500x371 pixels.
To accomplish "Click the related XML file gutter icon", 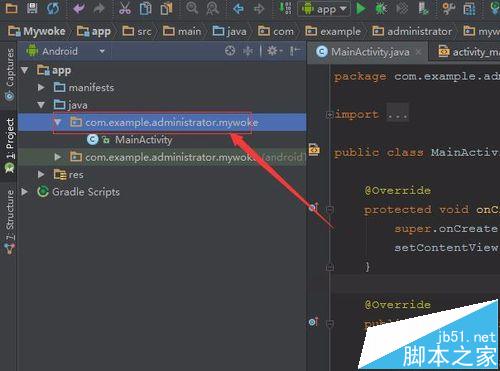I will 314,150.
